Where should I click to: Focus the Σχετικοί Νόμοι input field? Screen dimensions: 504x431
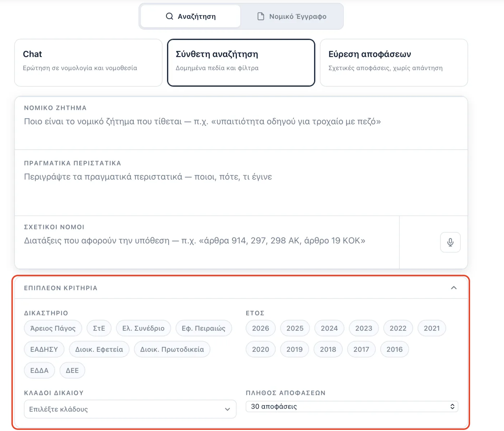coord(207,242)
